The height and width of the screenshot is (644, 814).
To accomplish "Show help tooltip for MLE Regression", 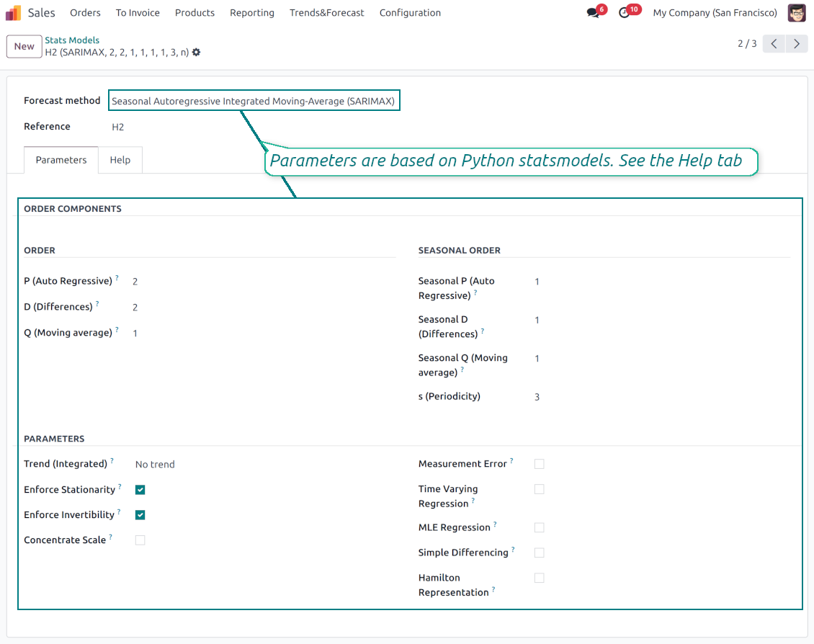I will (x=496, y=524).
